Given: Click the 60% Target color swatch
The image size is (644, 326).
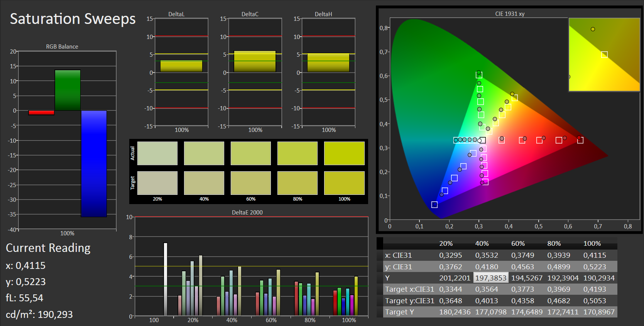Looking at the screenshot, I should [251, 183].
